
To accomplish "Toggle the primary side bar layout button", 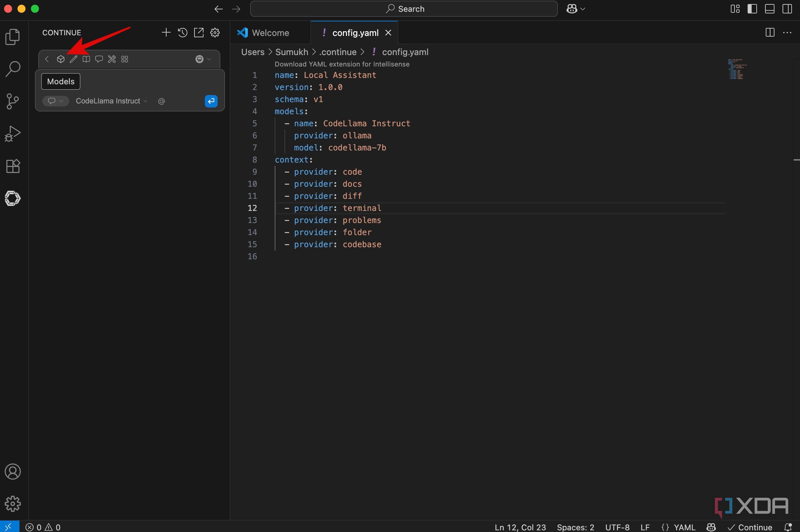I will click(752, 9).
